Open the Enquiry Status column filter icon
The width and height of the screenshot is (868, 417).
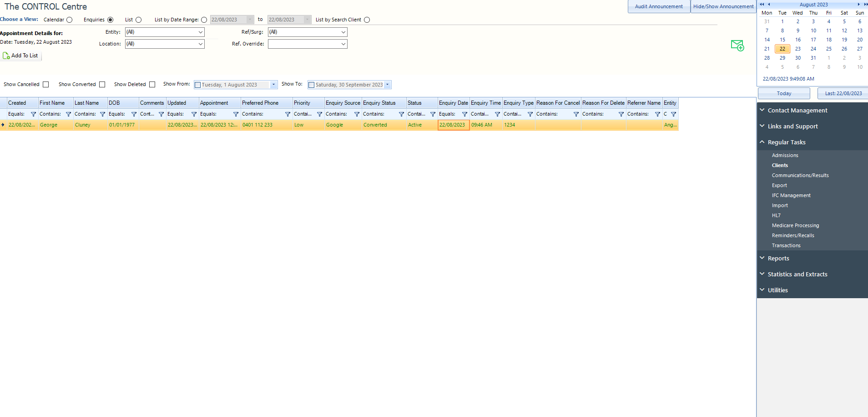coord(401,114)
